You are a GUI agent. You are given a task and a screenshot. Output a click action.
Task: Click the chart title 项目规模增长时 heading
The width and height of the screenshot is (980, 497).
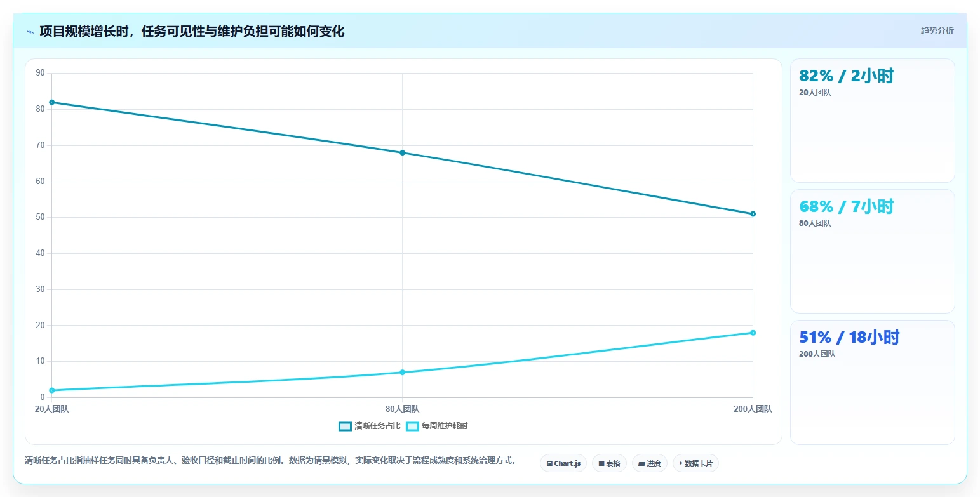click(192, 31)
